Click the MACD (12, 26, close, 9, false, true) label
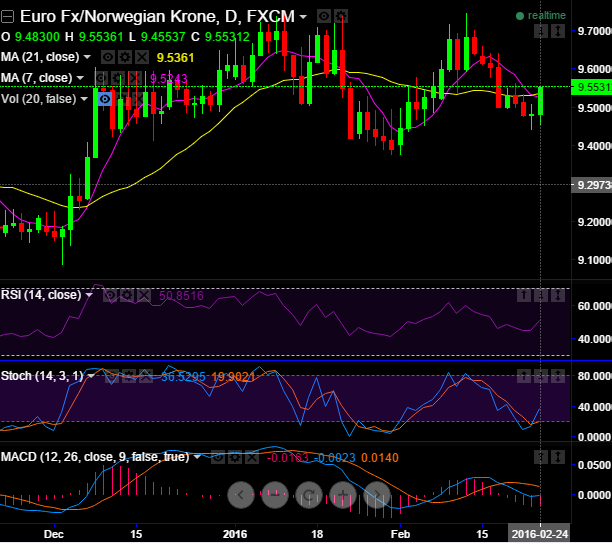 pyautogui.click(x=95, y=457)
